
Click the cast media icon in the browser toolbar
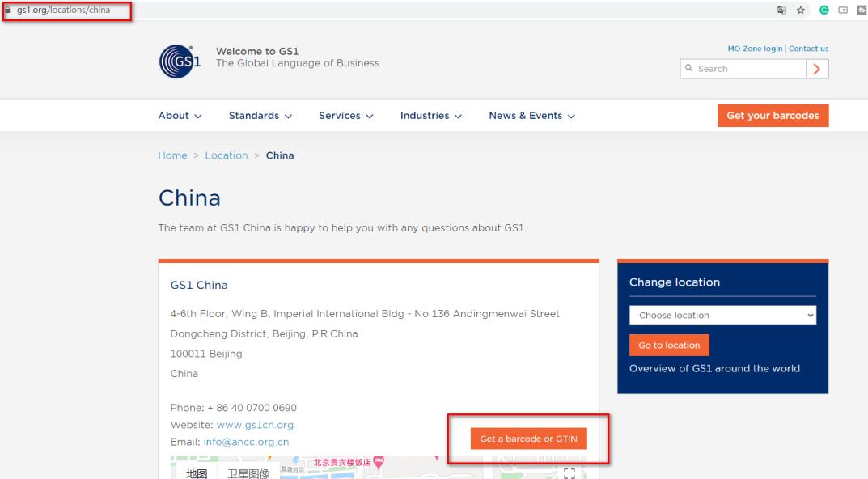[x=843, y=10]
